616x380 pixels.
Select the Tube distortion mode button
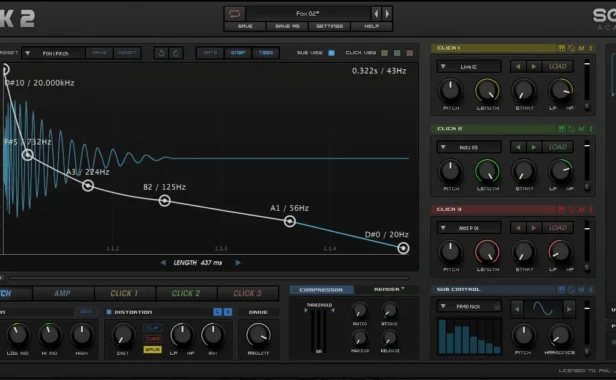152,338
